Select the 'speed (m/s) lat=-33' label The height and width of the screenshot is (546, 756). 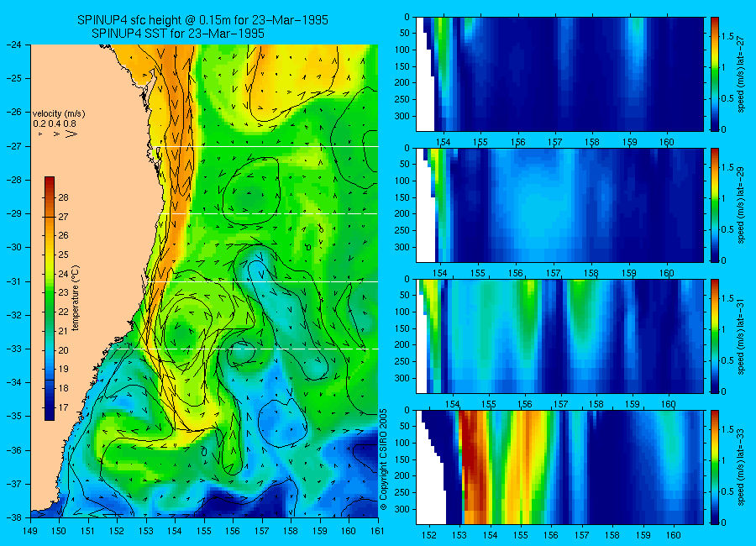click(741, 467)
